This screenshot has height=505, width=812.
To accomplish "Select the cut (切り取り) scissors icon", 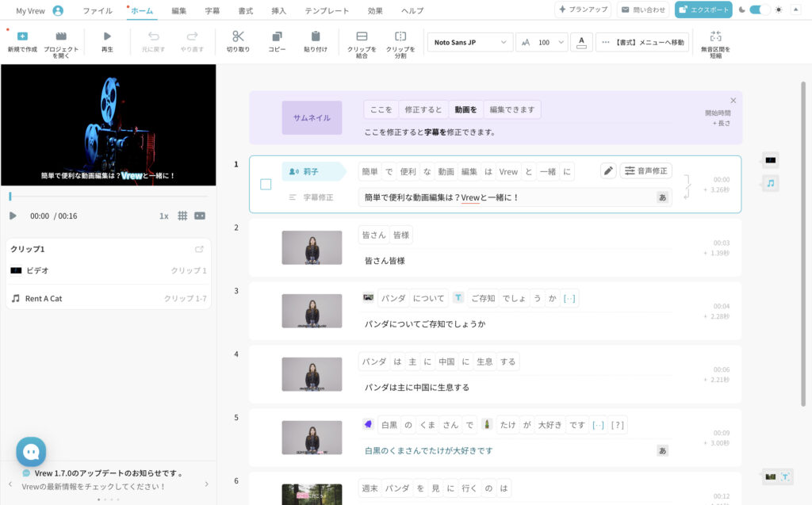I will pos(238,36).
